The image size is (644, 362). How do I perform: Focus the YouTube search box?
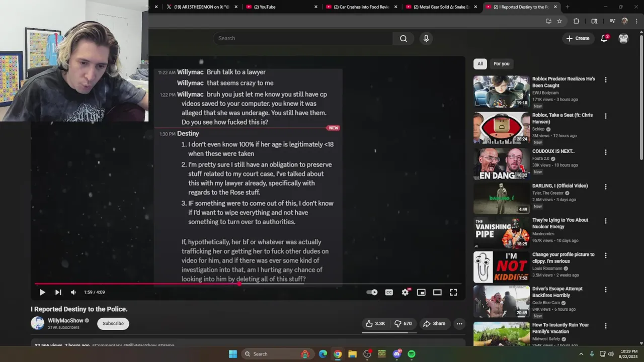pos(303,38)
